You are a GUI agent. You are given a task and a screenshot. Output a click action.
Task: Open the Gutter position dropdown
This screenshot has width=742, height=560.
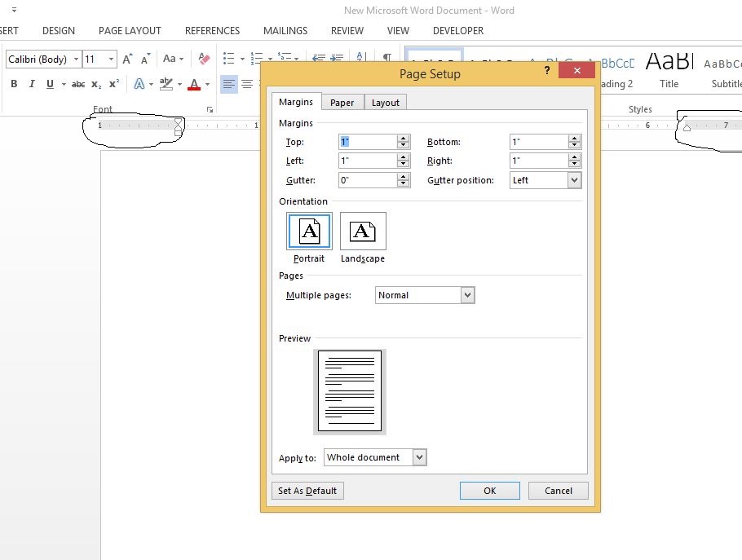click(x=574, y=180)
